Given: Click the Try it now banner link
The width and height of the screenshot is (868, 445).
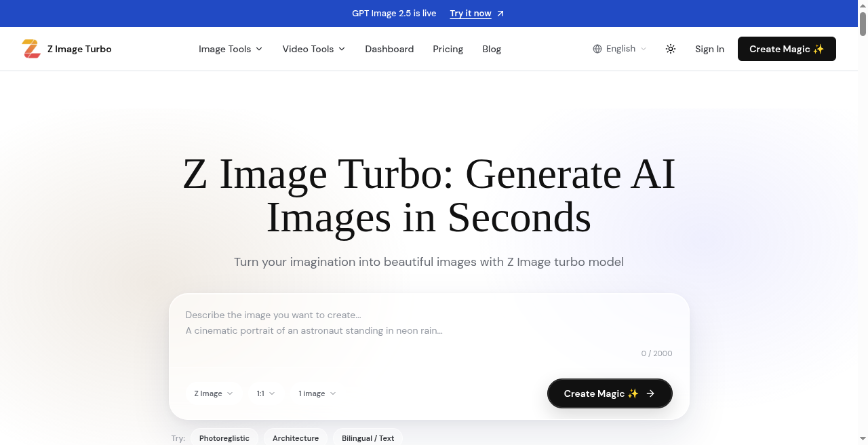Looking at the screenshot, I should point(471,14).
